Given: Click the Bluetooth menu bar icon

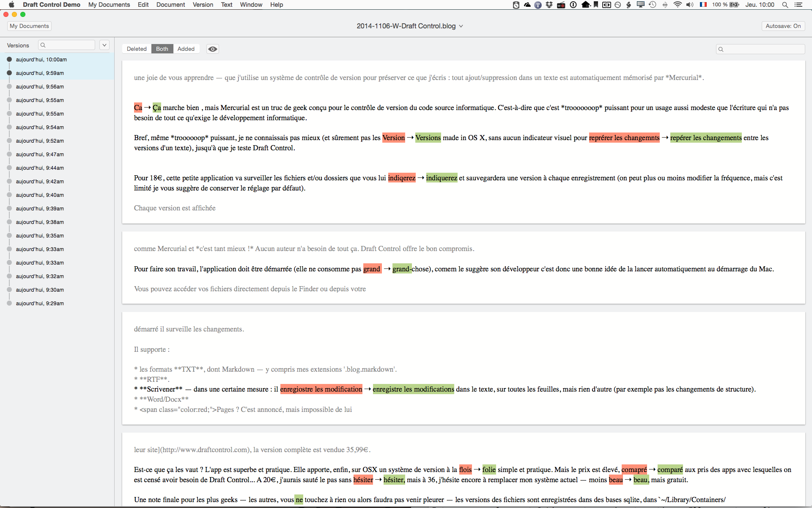Looking at the screenshot, I should pyautogui.click(x=664, y=5).
